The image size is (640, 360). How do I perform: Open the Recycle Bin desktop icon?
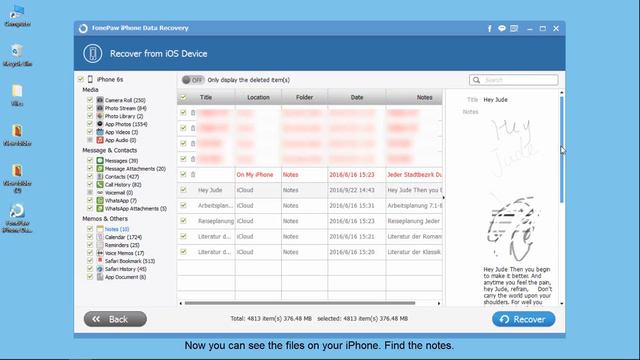[x=17, y=51]
